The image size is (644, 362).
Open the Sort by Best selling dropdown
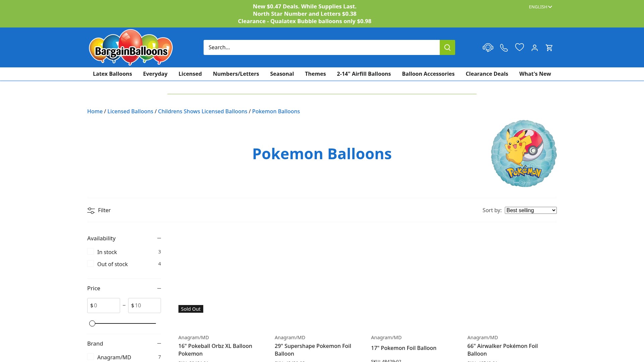531,210
